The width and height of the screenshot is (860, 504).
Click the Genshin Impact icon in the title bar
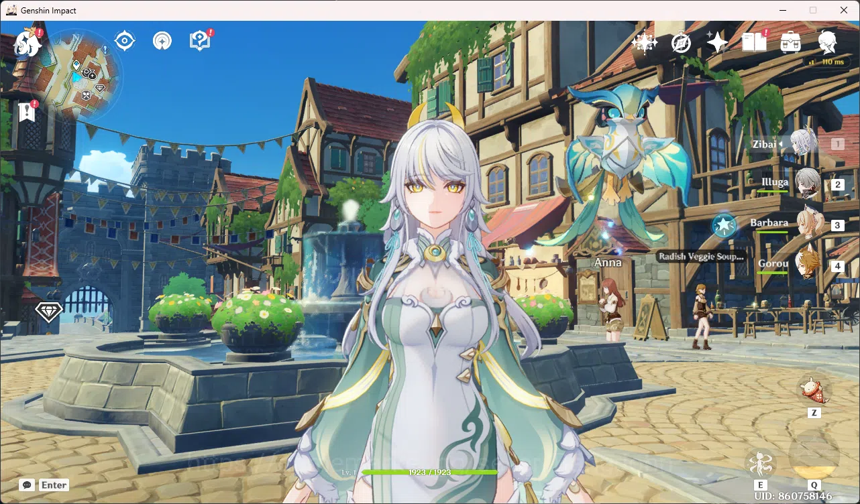[x=11, y=10]
